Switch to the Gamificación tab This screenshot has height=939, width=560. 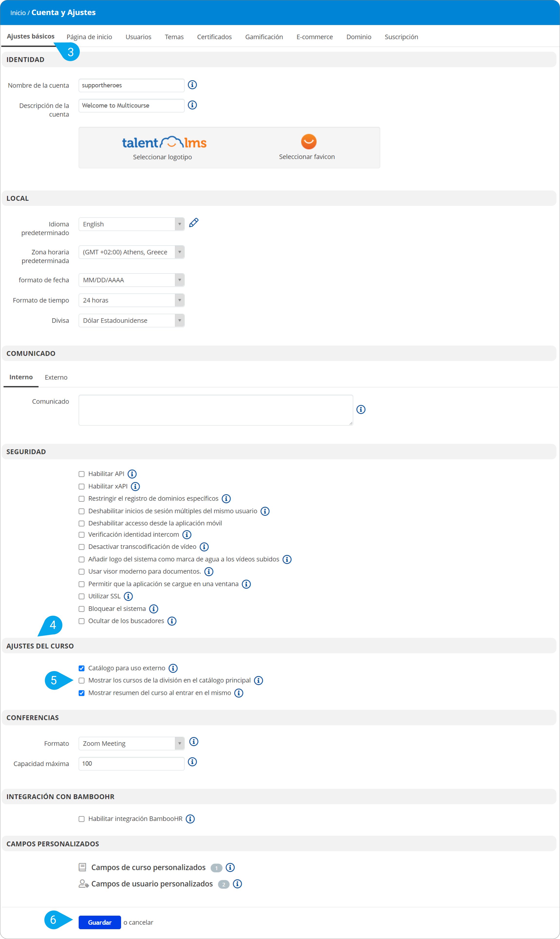point(264,37)
